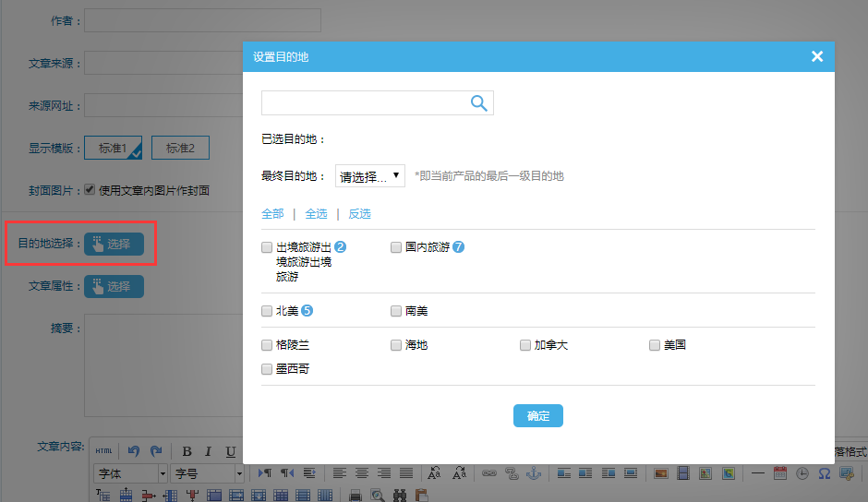Image resolution: width=868 pixels, height=502 pixels.
Task: Close the 设置目的地 dialog
Action: 816,56
